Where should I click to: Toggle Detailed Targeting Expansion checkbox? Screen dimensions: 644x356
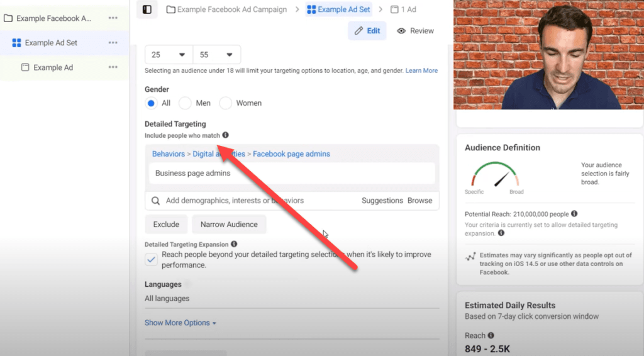151,260
